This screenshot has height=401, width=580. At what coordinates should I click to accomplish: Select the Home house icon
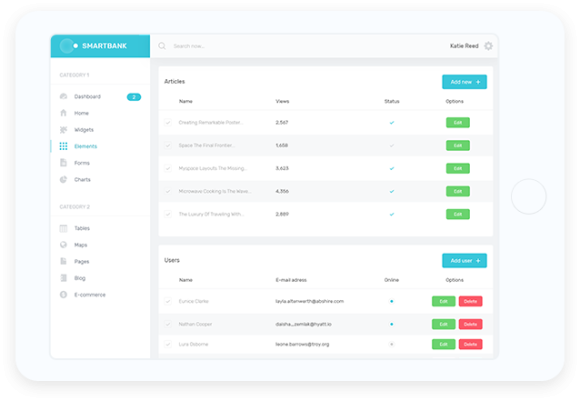click(64, 113)
